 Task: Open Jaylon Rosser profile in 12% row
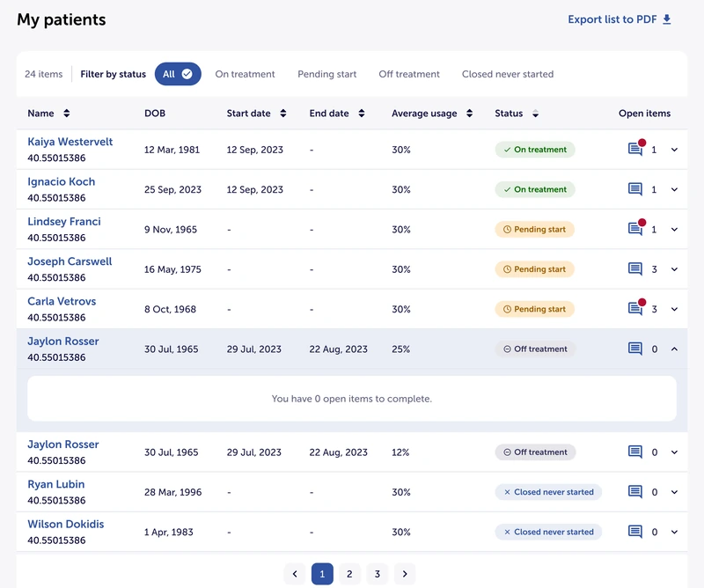62,445
